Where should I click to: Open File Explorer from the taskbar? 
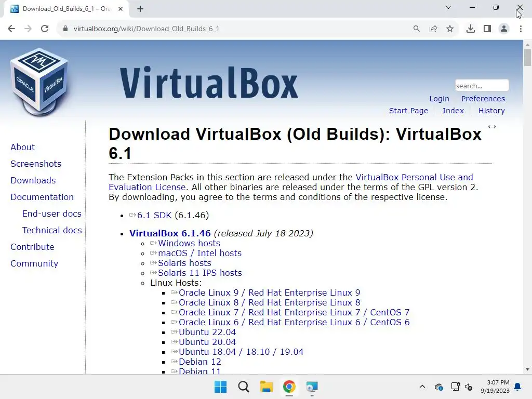coord(267,387)
